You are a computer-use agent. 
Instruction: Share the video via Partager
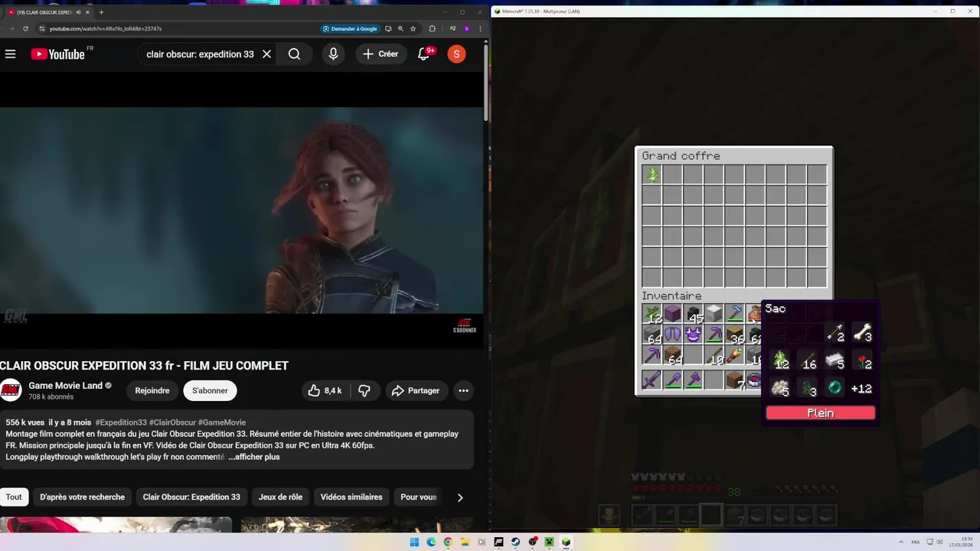[x=416, y=390]
